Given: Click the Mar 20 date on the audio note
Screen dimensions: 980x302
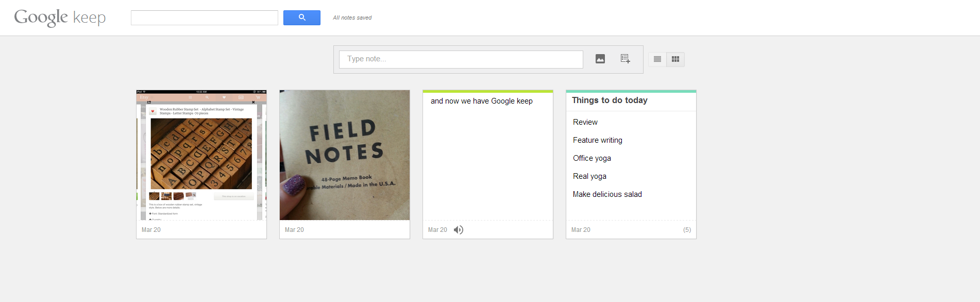Looking at the screenshot, I should [437, 230].
